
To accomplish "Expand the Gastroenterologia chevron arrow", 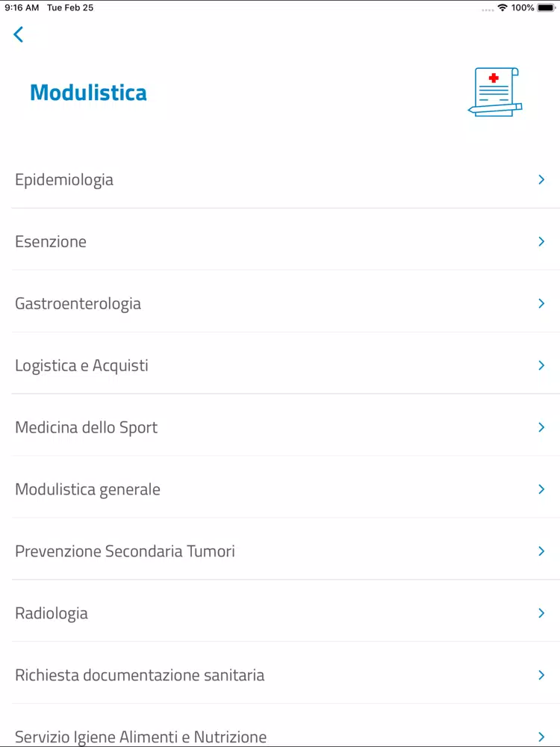I will coord(541,303).
